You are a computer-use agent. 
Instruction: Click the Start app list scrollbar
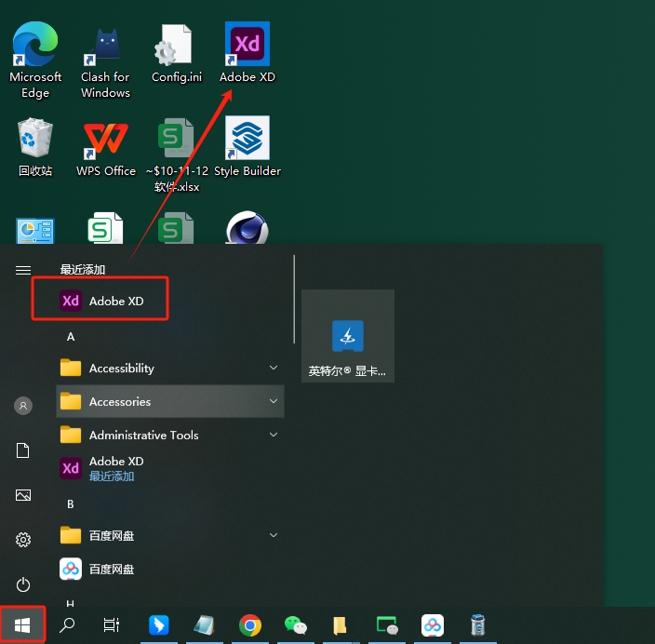pos(294,300)
